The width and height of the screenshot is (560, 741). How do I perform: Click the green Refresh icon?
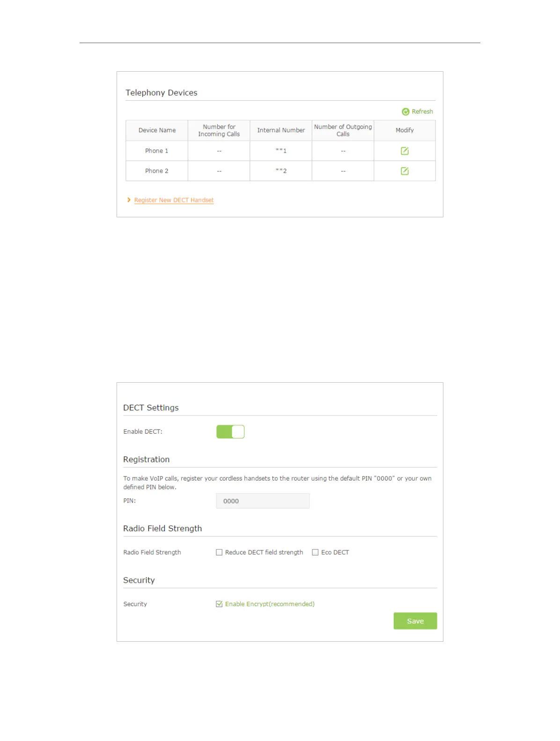tap(405, 111)
